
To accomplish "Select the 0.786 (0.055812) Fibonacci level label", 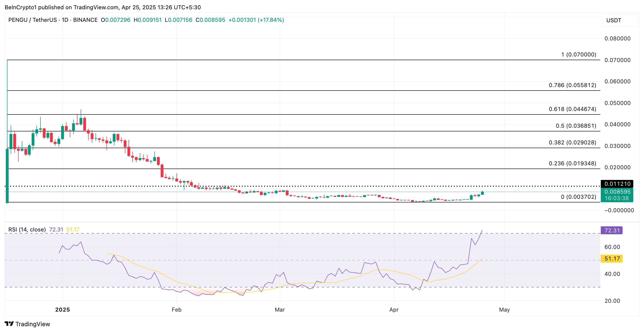I will point(572,85).
